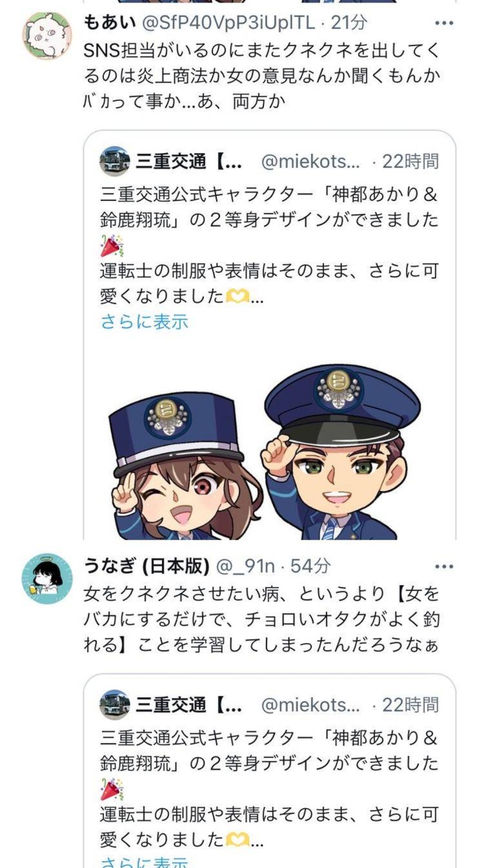Open もあい's tweet text about SNS担当

[262, 76]
